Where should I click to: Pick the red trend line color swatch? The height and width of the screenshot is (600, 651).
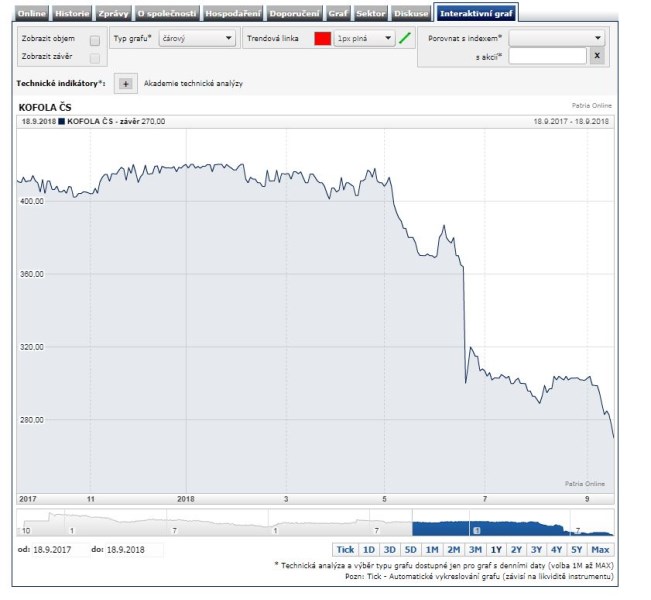coord(322,39)
